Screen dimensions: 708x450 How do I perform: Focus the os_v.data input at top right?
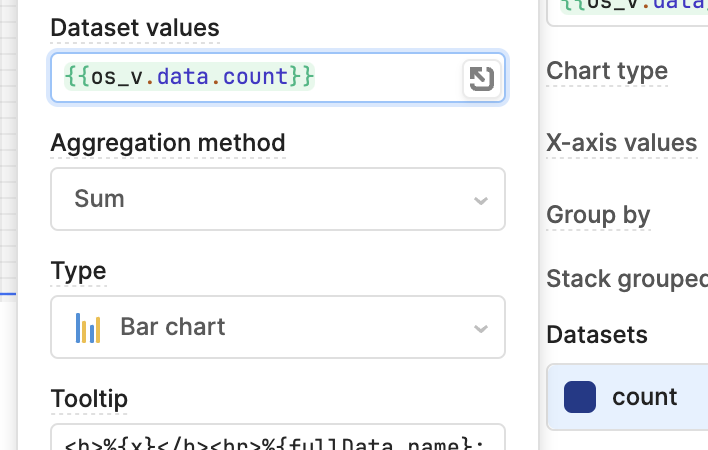[627, 12]
